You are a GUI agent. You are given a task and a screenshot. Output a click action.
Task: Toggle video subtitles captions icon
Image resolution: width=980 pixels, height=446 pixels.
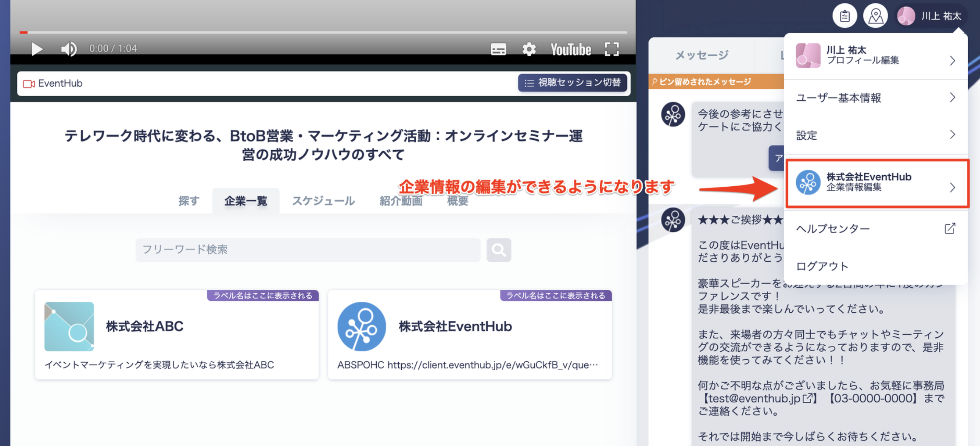(498, 49)
